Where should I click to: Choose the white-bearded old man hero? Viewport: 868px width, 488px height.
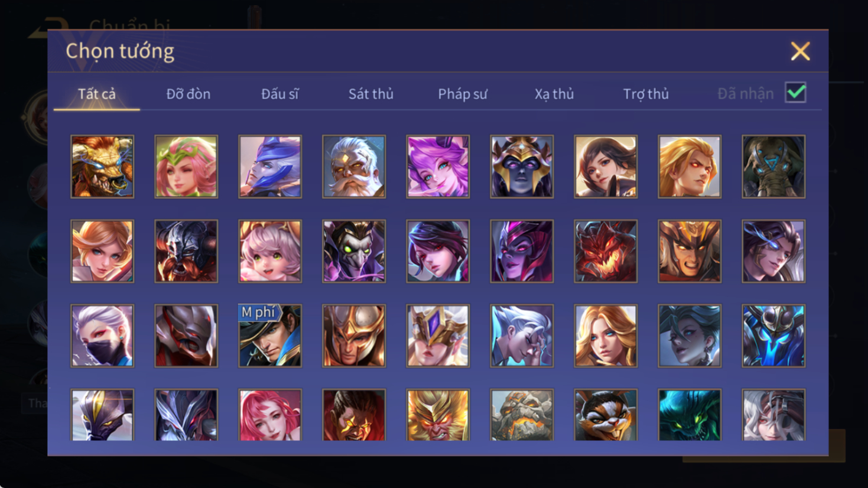(354, 167)
